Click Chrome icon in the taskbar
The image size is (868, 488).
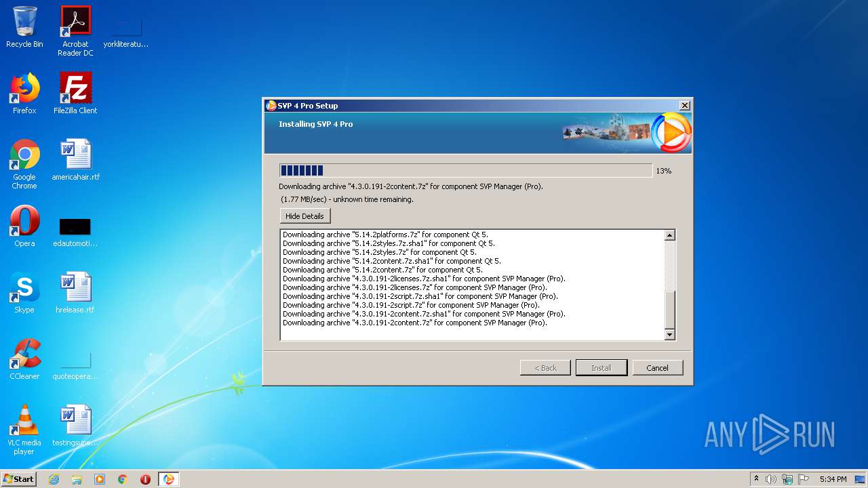[x=123, y=479]
